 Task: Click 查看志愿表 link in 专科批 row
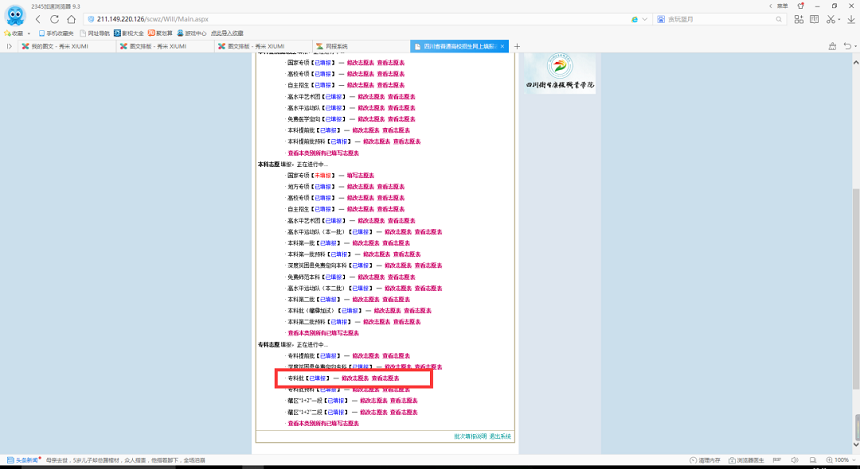[x=385, y=378]
